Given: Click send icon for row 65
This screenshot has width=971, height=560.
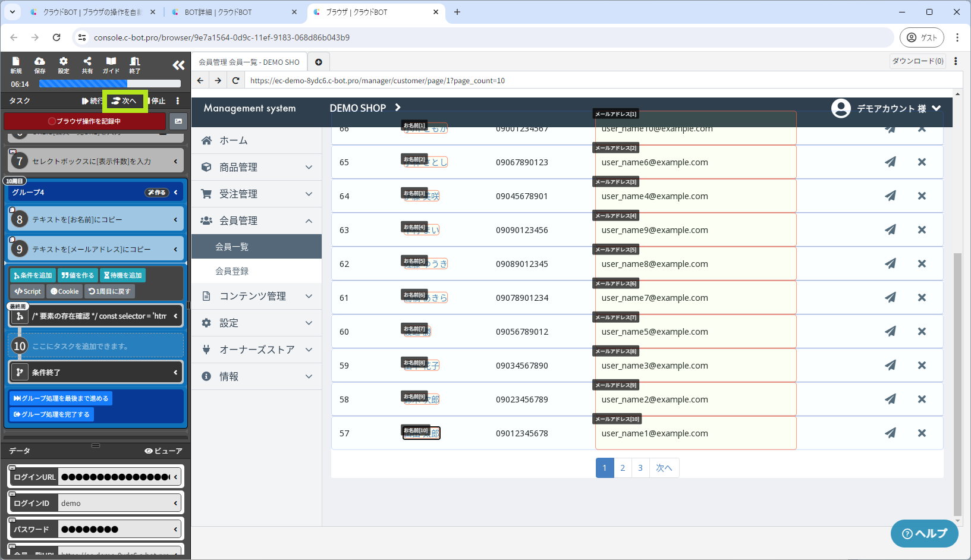Looking at the screenshot, I should point(890,162).
